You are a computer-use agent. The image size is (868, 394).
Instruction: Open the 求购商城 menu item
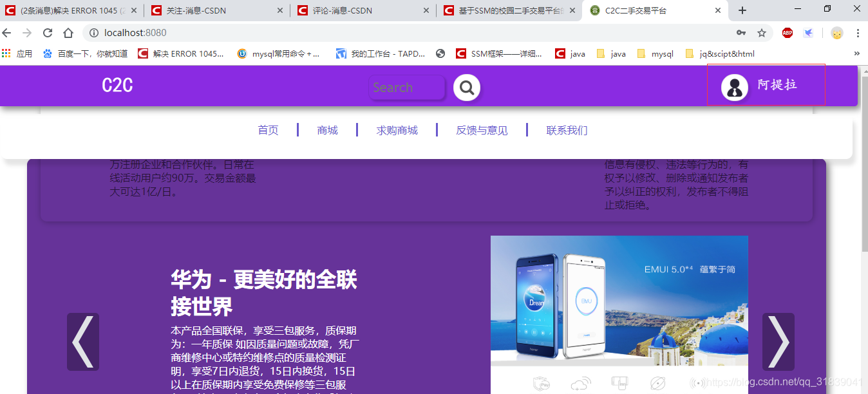397,130
